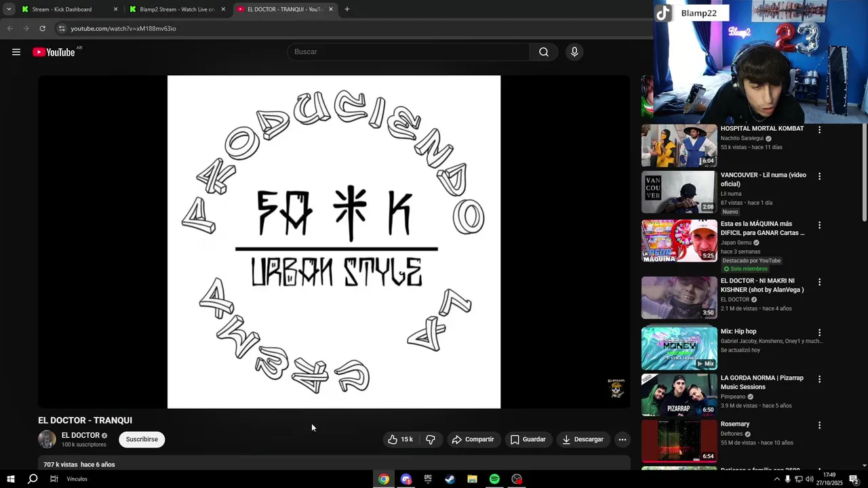Screen dimensions: 868x488
Task: Click the Compartir share button
Action: tap(473, 439)
